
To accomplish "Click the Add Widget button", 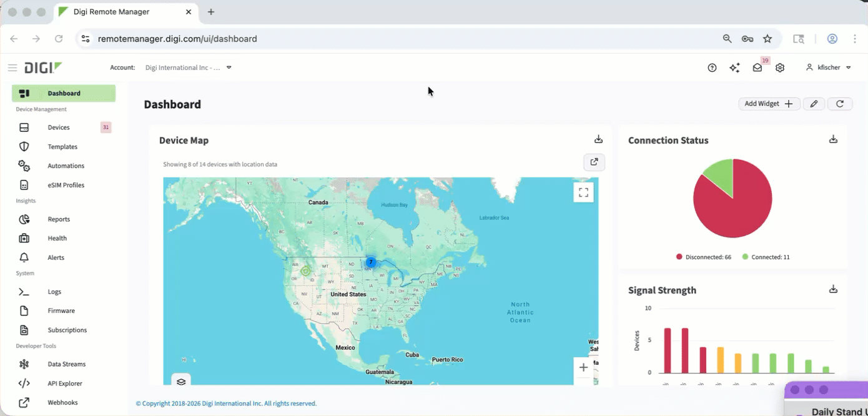I will 769,104.
